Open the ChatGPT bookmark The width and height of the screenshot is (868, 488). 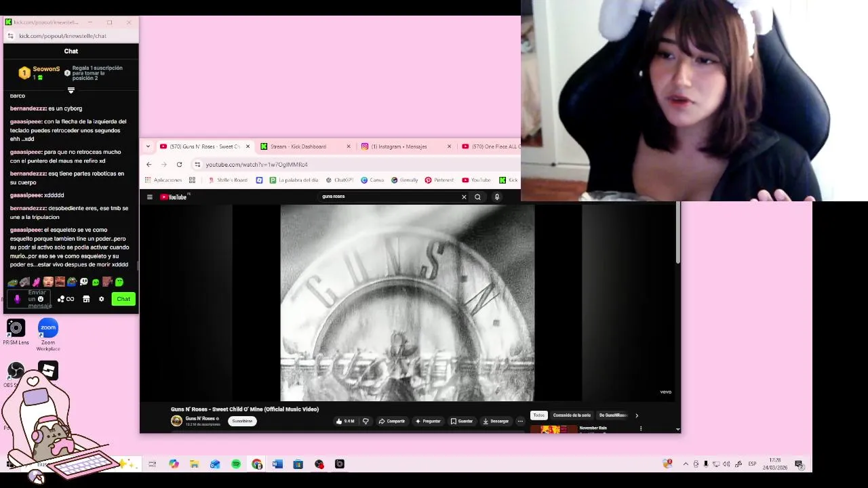340,180
